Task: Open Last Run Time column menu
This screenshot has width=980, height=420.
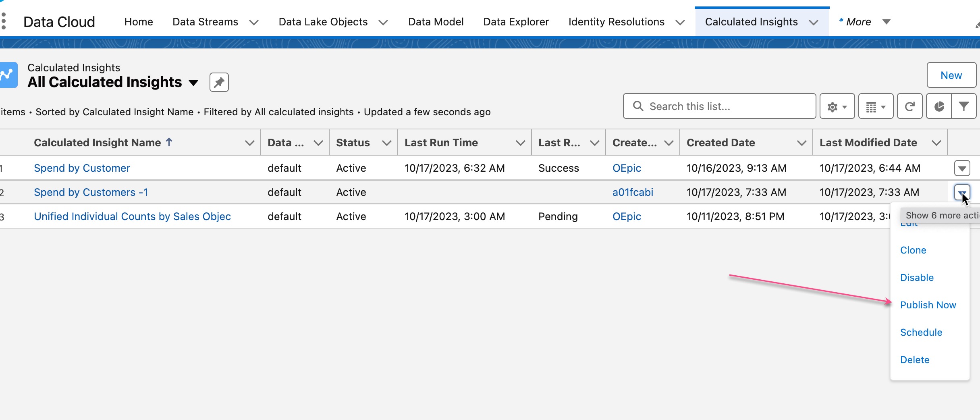Action: tap(521, 143)
